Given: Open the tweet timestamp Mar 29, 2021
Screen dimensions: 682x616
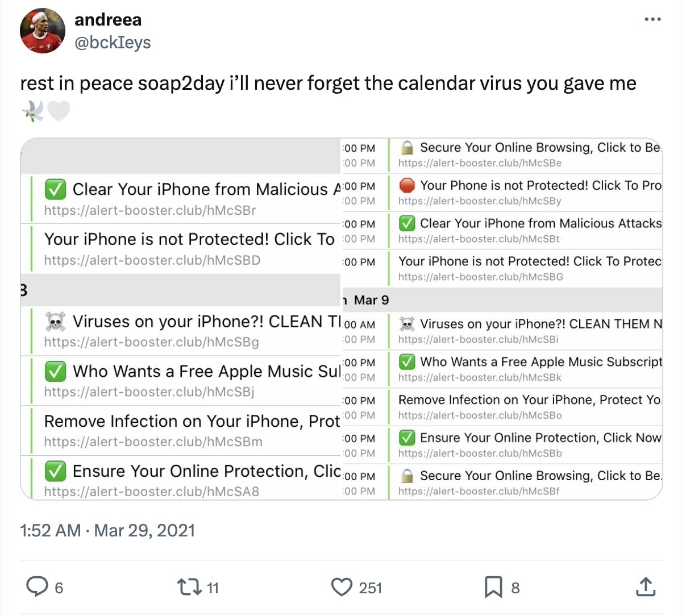Looking at the screenshot, I should click(x=144, y=530).
